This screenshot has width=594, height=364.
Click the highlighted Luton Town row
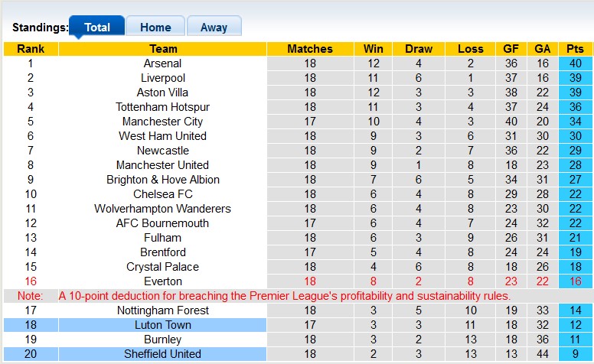pyautogui.click(x=162, y=325)
